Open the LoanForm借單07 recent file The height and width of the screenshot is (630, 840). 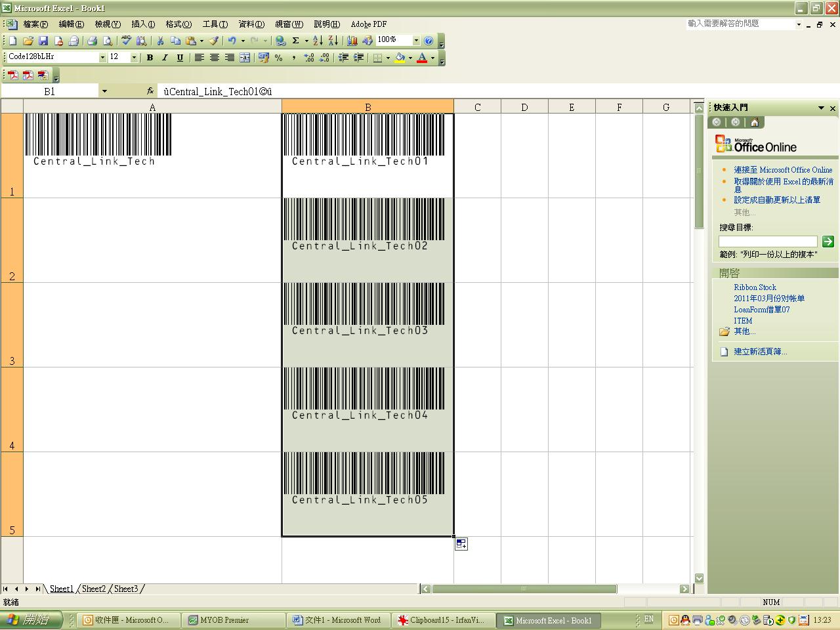point(762,310)
